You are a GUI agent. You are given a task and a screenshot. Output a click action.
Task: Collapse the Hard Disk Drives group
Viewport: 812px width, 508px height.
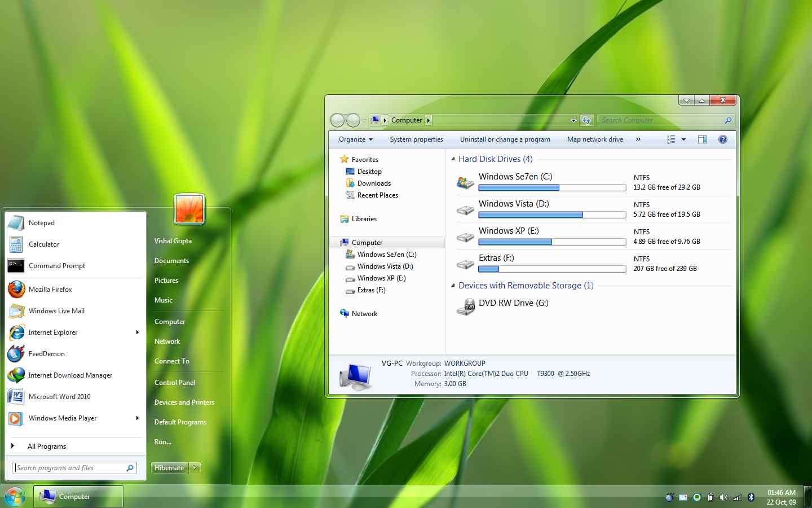453,159
